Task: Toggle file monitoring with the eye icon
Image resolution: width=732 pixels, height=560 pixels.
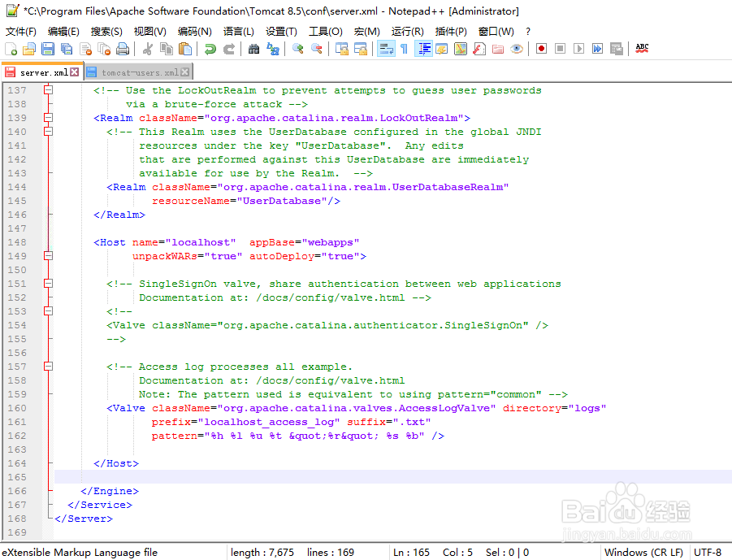Action: tap(517, 49)
